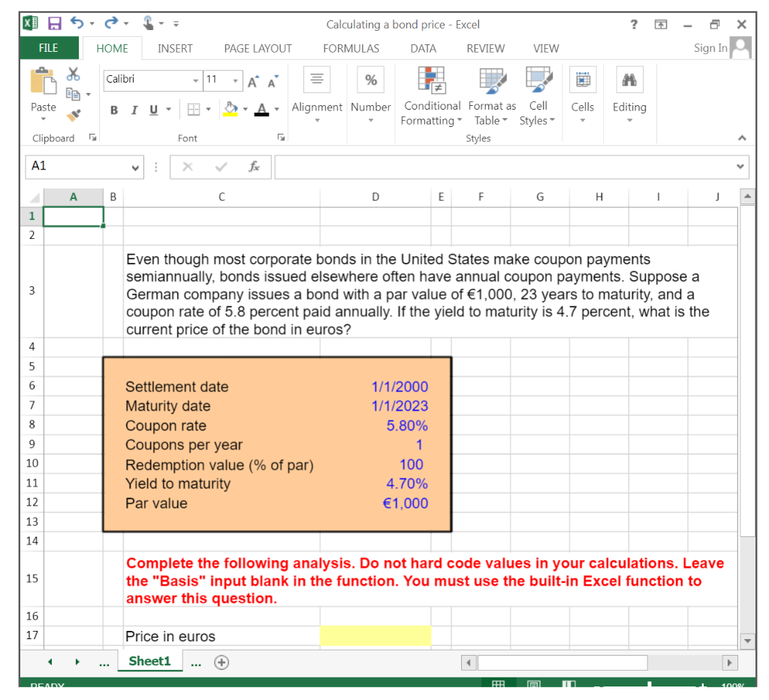Screen dimensions: 769x700
Task: Click the Sign In link
Action: pos(710,47)
